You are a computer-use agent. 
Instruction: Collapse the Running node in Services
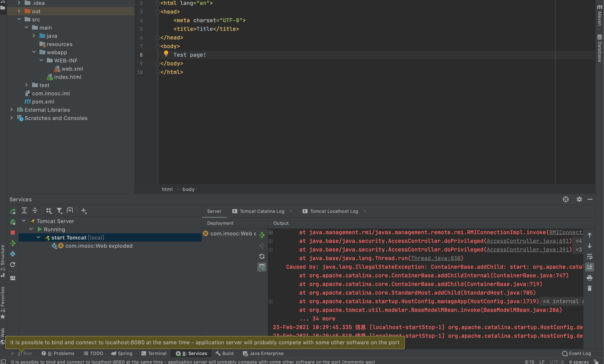click(31, 229)
